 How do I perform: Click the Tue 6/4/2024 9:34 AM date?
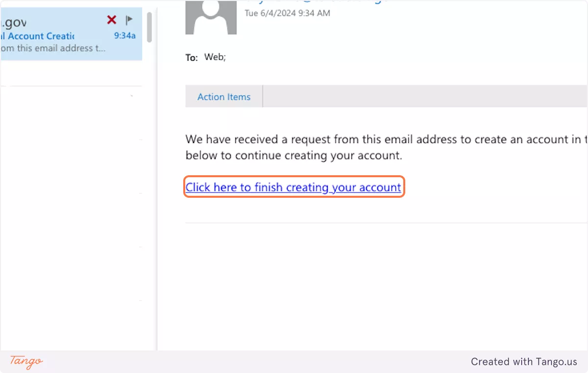coord(287,13)
